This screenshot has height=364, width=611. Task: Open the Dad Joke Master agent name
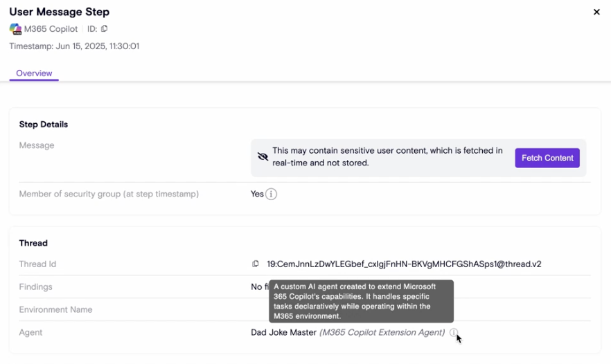point(283,333)
